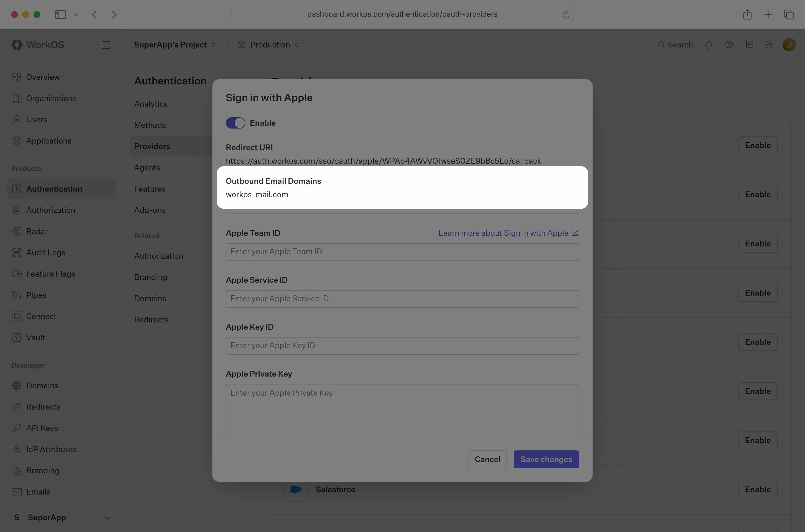805x532 pixels.
Task: Click the Apple Key ID input field
Action: tap(402, 345)
